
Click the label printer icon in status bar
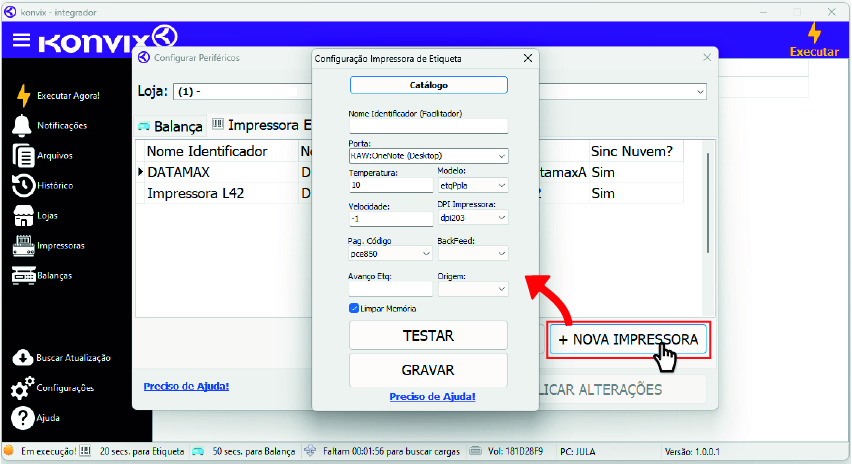coord(85,451)
